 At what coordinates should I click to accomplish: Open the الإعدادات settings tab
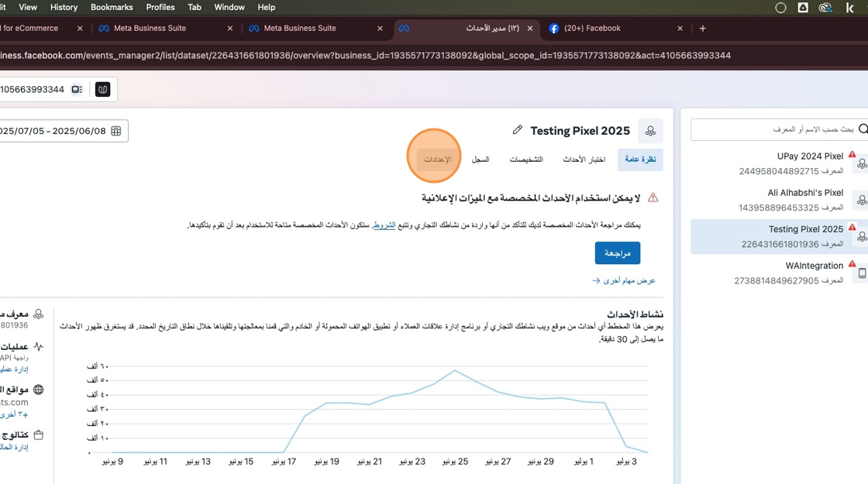[437, 160]
